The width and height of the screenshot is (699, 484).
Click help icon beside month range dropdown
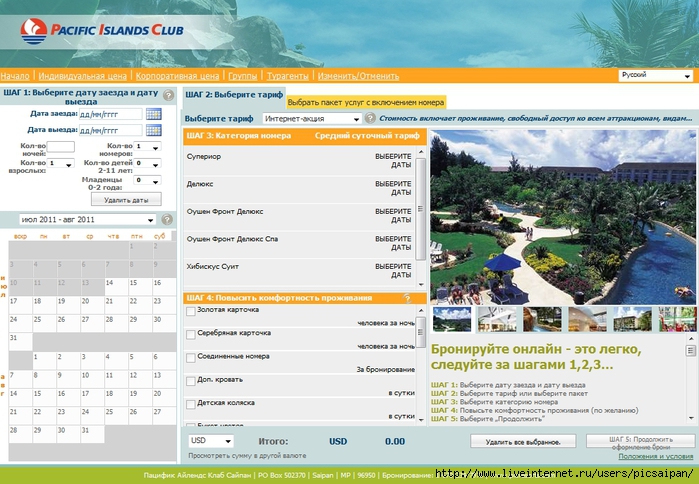168,219
